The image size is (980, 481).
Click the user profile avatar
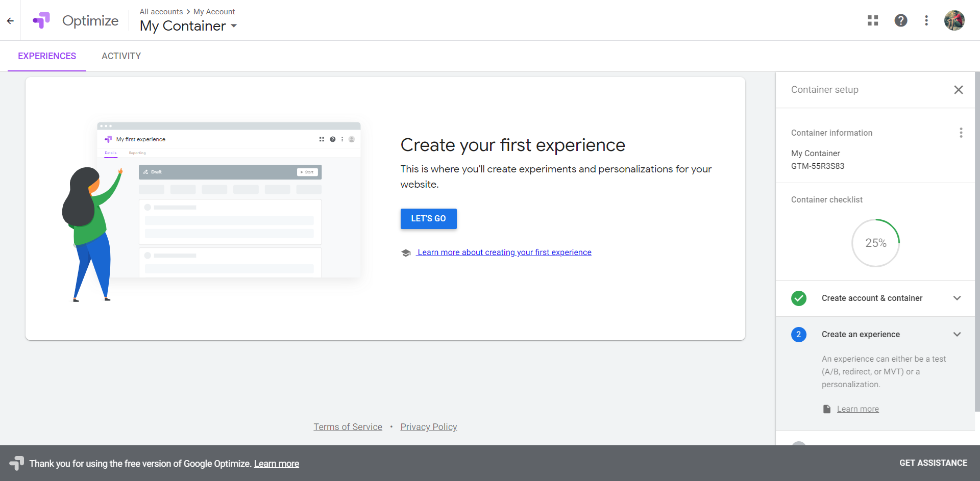click(954, 20)
